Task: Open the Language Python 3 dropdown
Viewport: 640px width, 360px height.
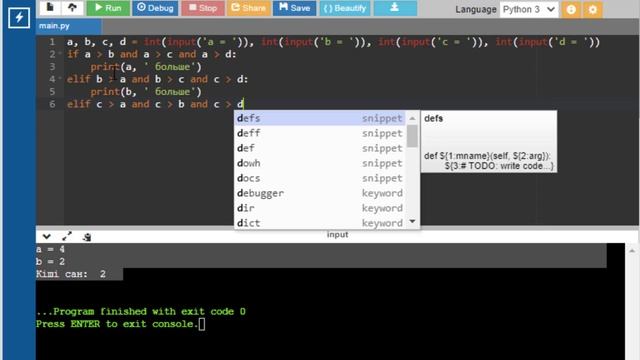Action: pos(529,9)
